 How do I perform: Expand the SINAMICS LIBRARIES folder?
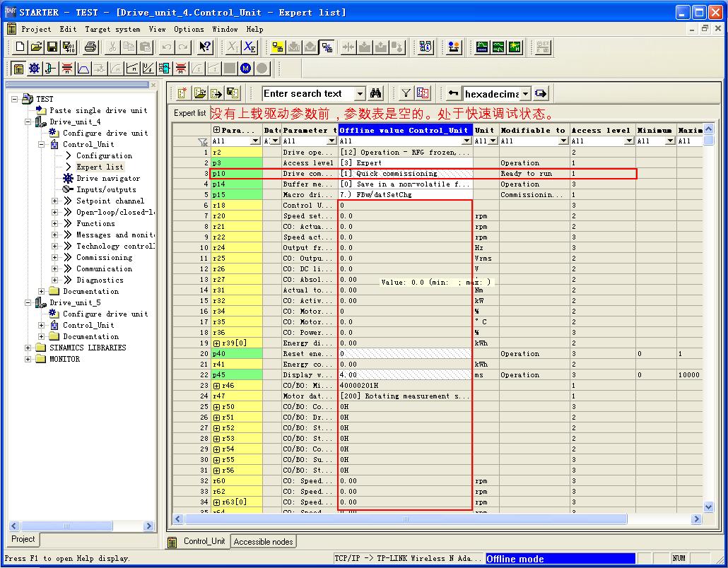pos(28,348)
